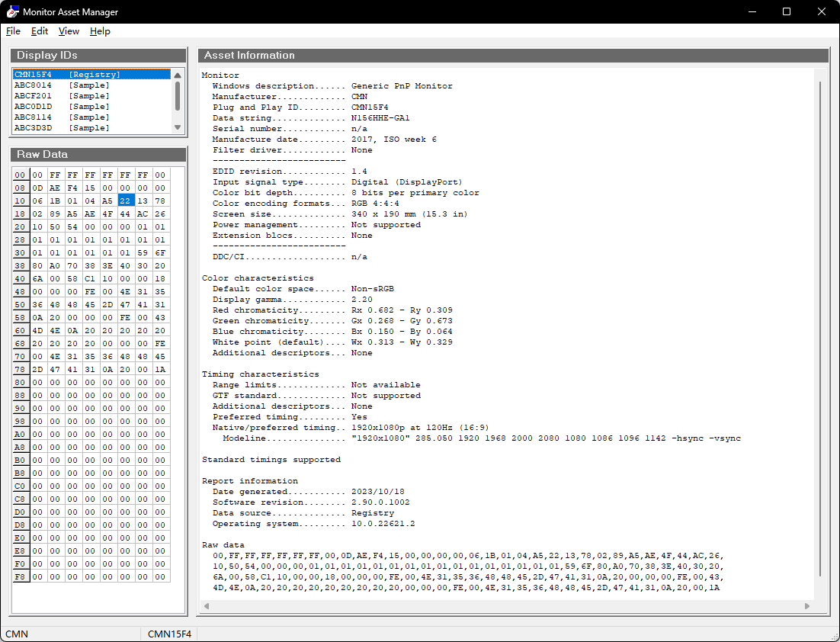840x642 pixels.
Task: Click the Default color space Non-sRGB value
Action: (x=372, y=289)
